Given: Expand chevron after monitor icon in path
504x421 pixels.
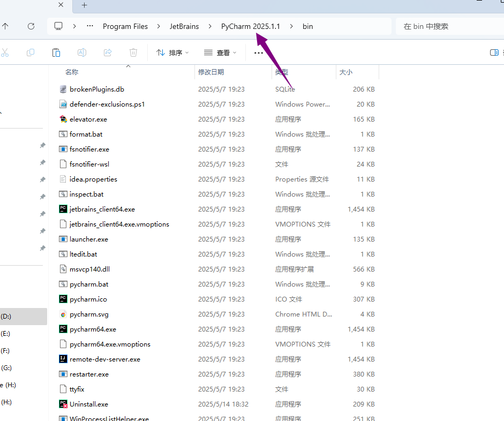Looking at the screenshot, I should point(74,26).
